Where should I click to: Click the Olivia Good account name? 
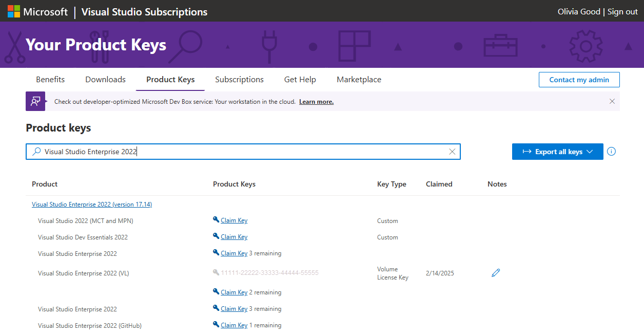click(x=579, y=12)
